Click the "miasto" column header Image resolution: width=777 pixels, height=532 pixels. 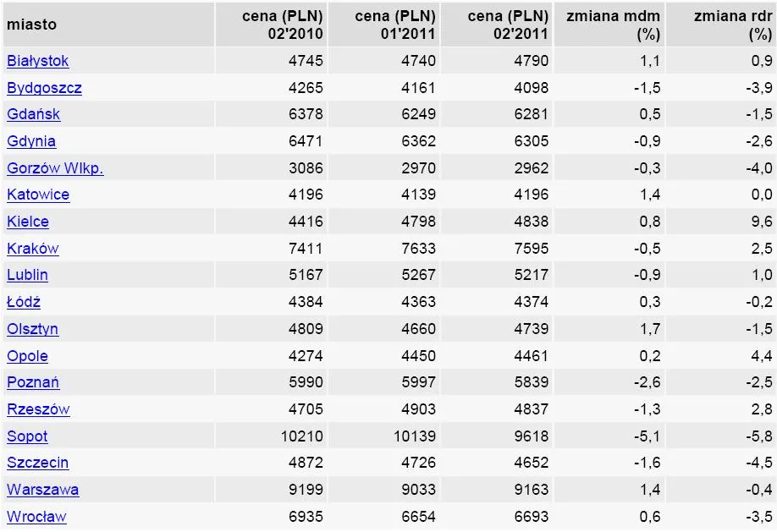[x=32, y=25]
